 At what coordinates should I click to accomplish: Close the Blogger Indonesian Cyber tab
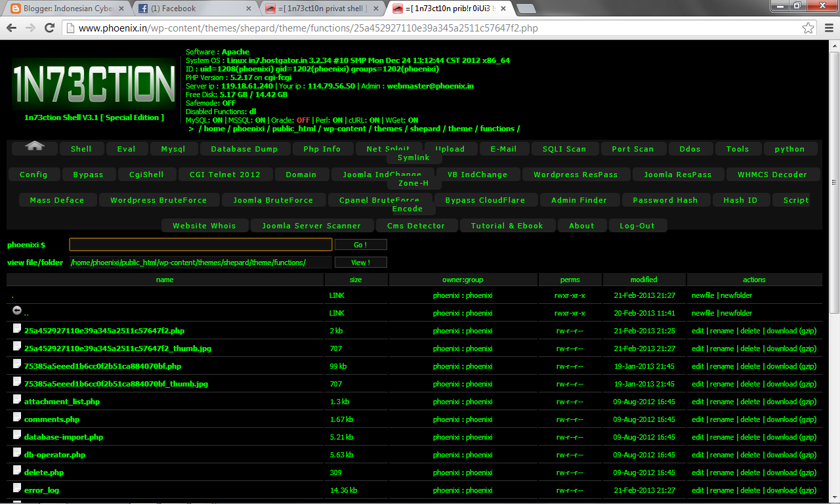click(x=121, y=9)
